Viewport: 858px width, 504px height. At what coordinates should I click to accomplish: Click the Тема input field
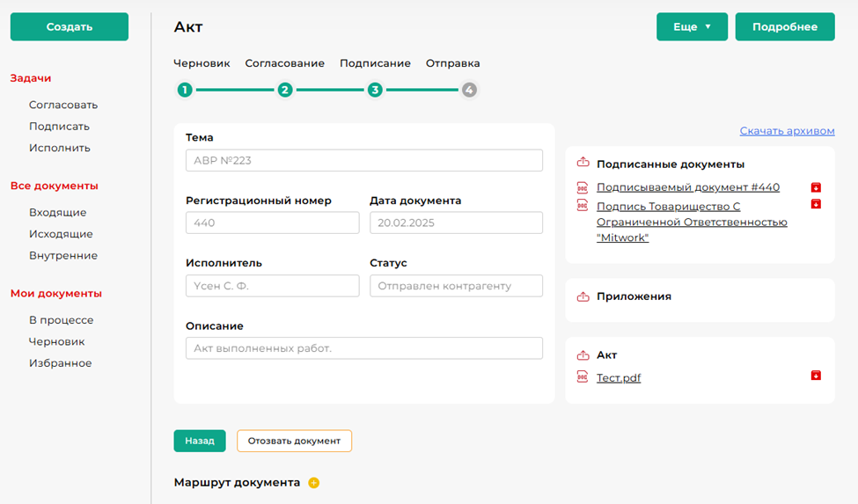pyautogui.click(x=363, y=160)
